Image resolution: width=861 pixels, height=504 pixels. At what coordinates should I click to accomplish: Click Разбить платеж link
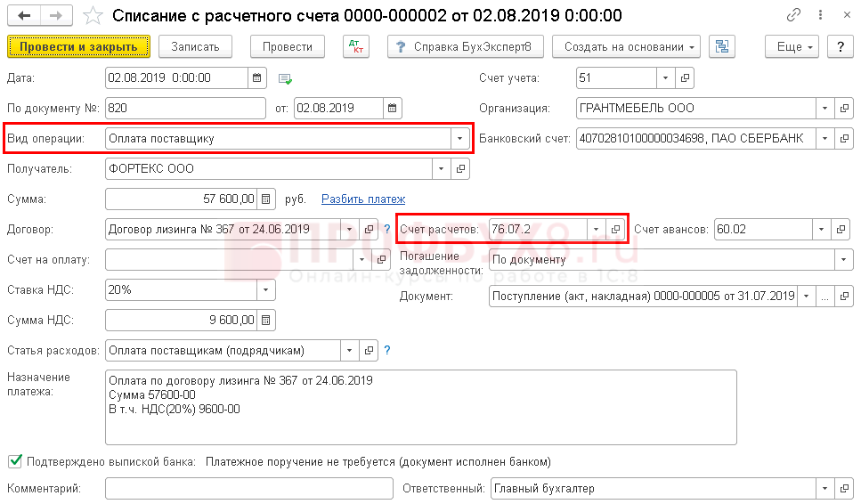coord(363,199)
